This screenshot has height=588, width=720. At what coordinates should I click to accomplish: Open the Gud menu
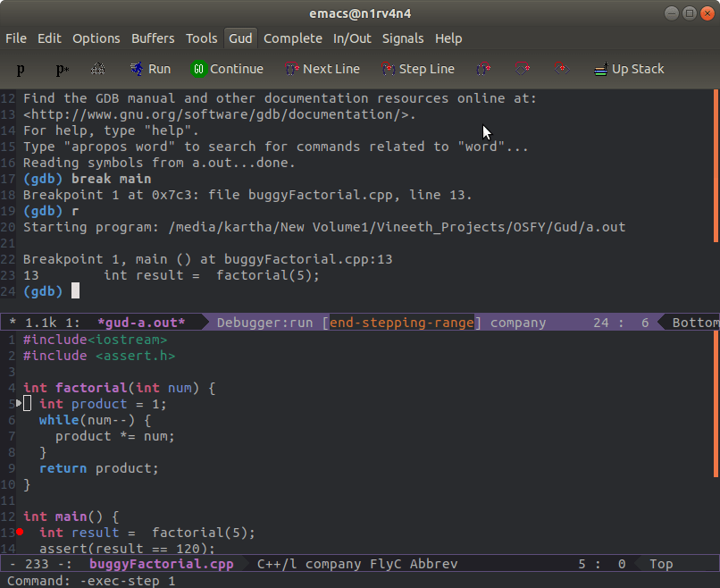(239, 38)
